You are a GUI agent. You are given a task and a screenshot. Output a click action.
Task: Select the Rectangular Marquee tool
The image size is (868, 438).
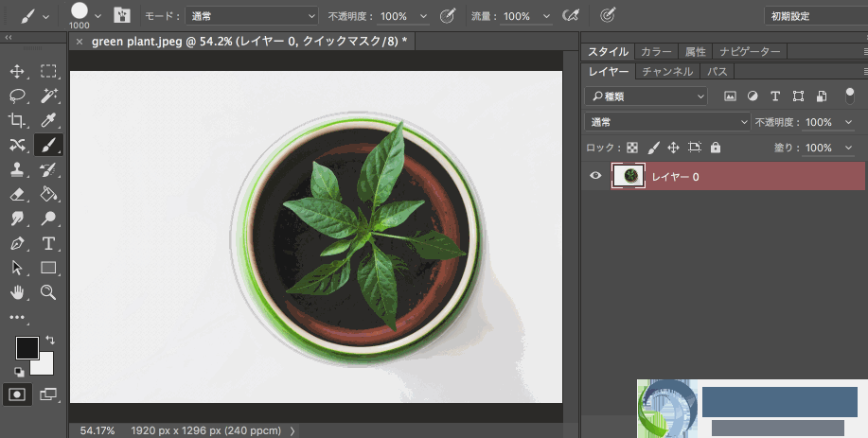[x=48, y=71]
